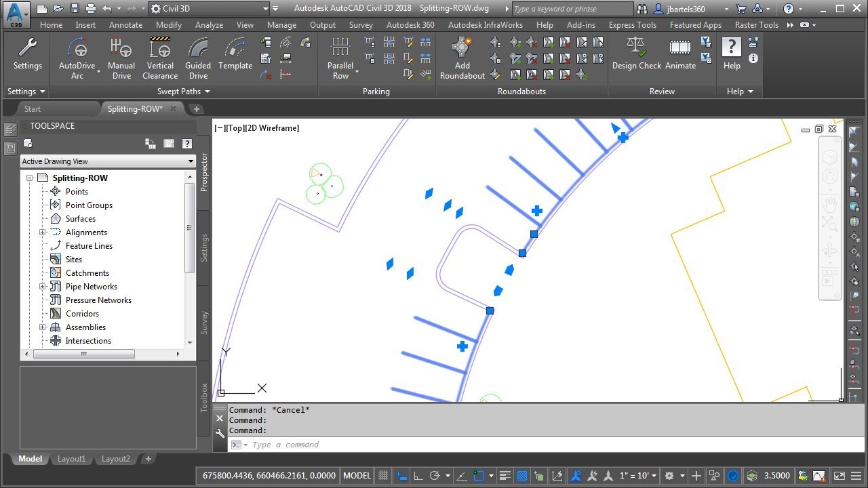
Task: Collapse the Splitting-ROW drawing node
Action: click(30, 178)
